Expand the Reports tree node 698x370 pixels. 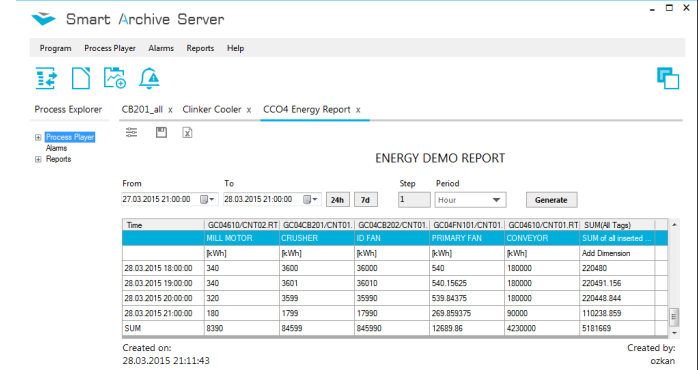(x=38, y=159)
